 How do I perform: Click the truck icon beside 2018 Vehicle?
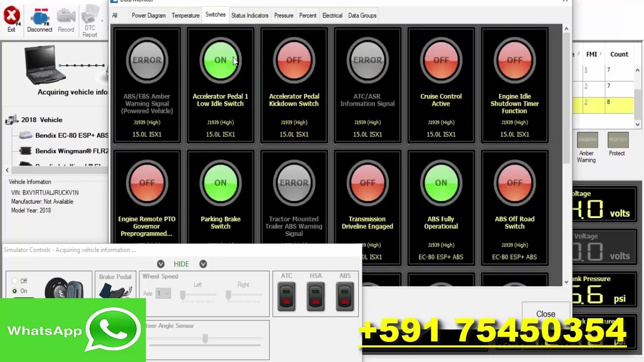11,120
